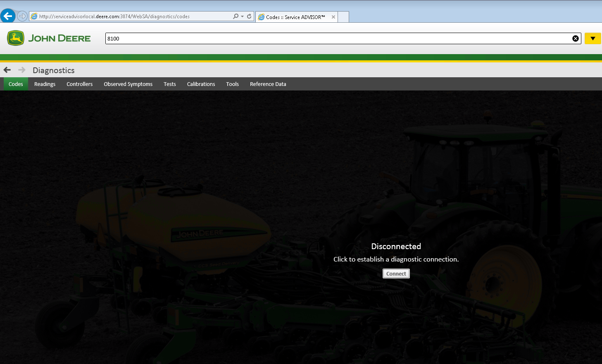Open the yellow dropdown arrow button
The width and height of the screenshot is (602, 364).
point(593,38)
